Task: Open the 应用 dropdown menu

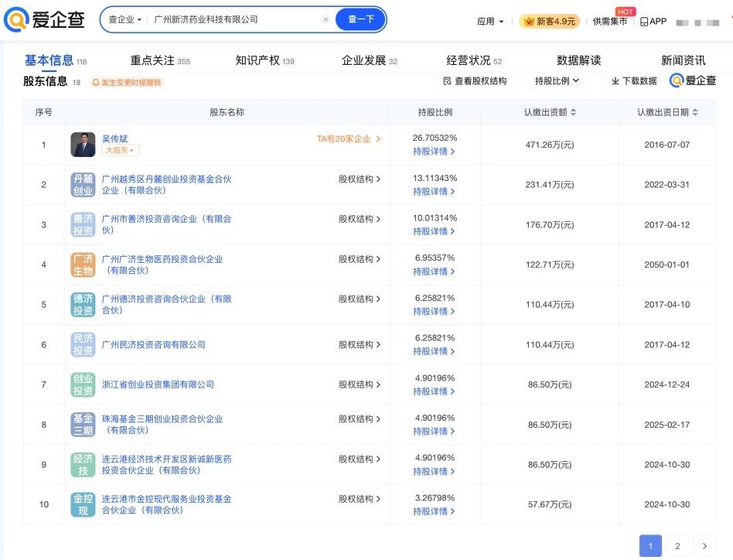Action: tap(490, 22)
